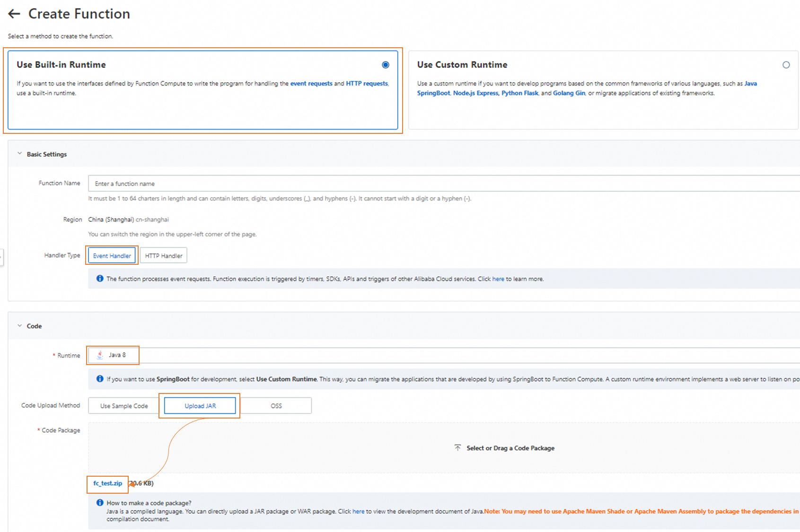Collapse the Basic Settings section
Screen dimensions: 800x532
[x=20, y=154]
